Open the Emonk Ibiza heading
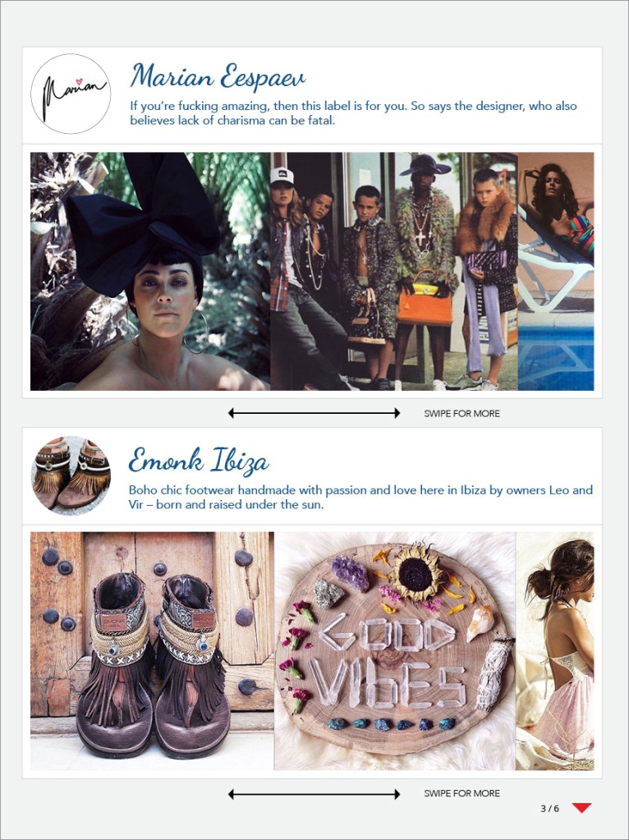Screen dimensions: 629x840 point(199,461)
